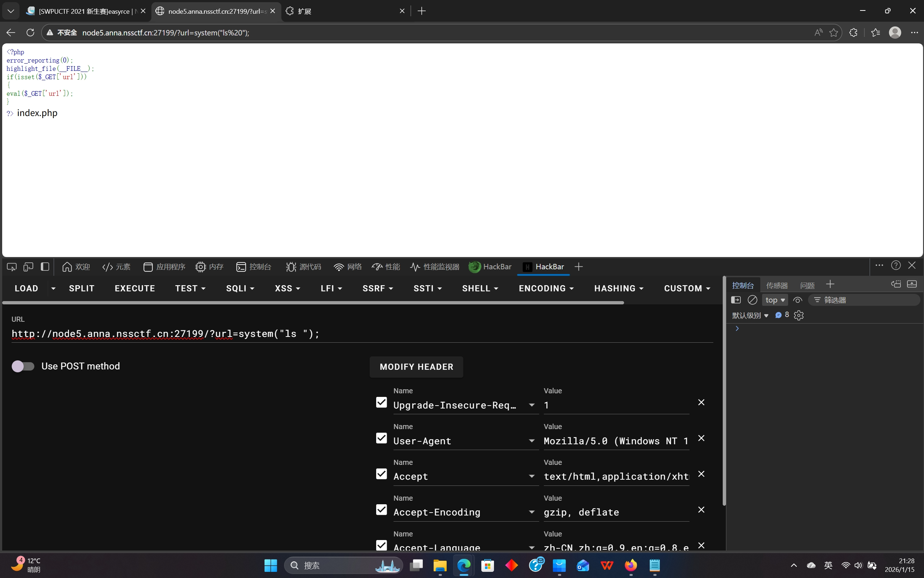Click the inspect element picker icon
Image resolution: width=924 pixels, height=578 pixels.
(x=12, y=267)
